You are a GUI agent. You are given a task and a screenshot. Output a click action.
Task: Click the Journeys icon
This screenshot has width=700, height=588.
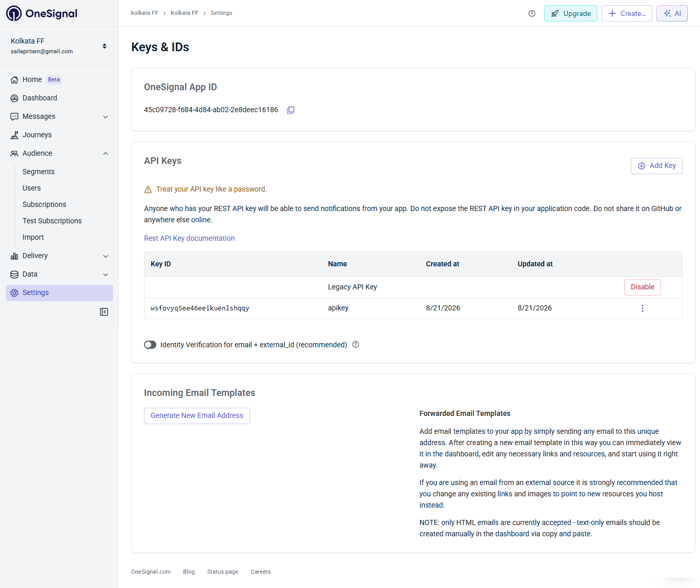click(x=14, y=135)
